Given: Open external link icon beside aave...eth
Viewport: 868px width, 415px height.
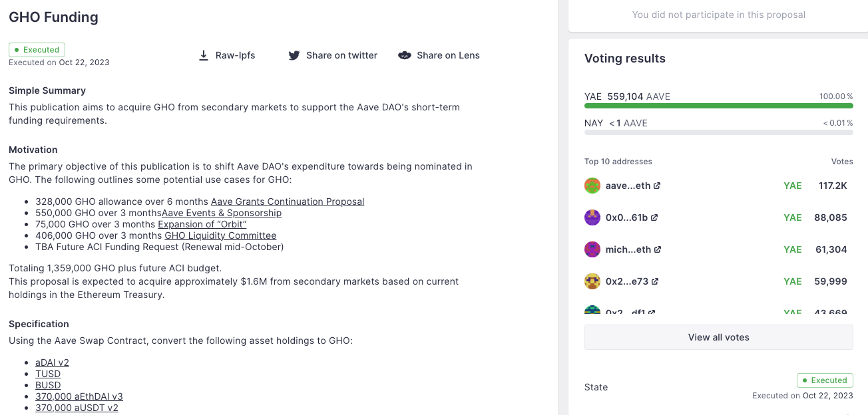Looking at the screenshot, I should click(657, 186).
